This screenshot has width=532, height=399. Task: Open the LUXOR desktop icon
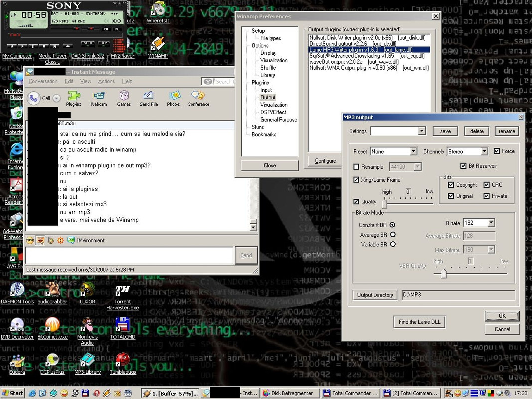pyautogui.click(x=88, y=293)
